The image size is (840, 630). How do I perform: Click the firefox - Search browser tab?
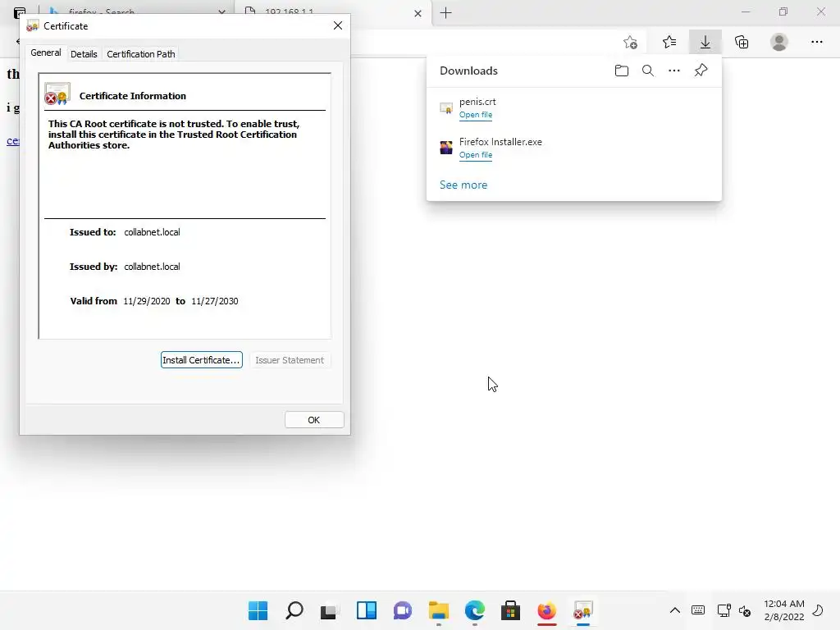[135, 11]
